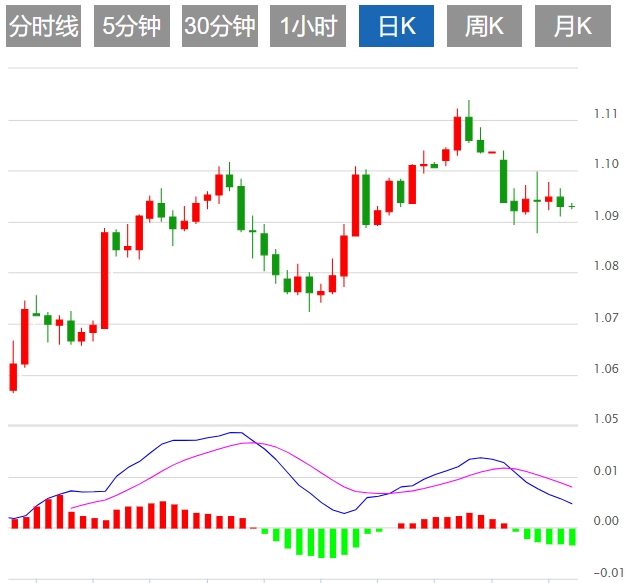The width and height of the screenshot is (630, 583).
Task: Click the 0.00 MACD axis label
Action: [x=604, y=521]
